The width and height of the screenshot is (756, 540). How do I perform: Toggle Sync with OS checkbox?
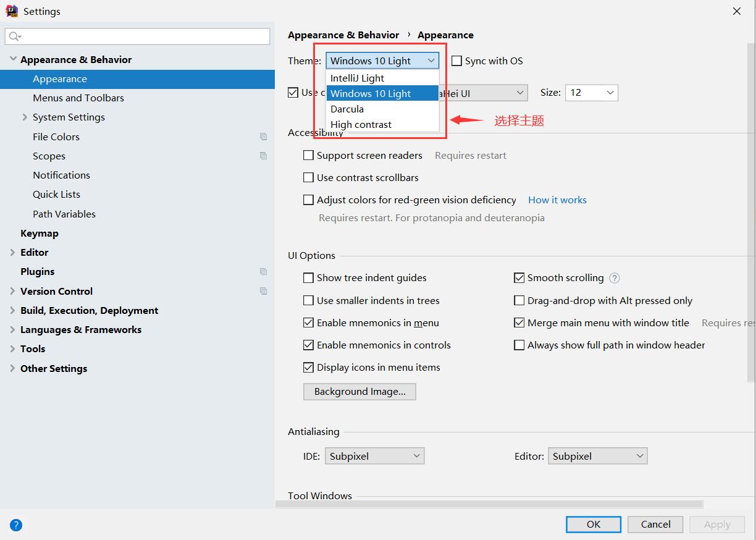point(457,61)
